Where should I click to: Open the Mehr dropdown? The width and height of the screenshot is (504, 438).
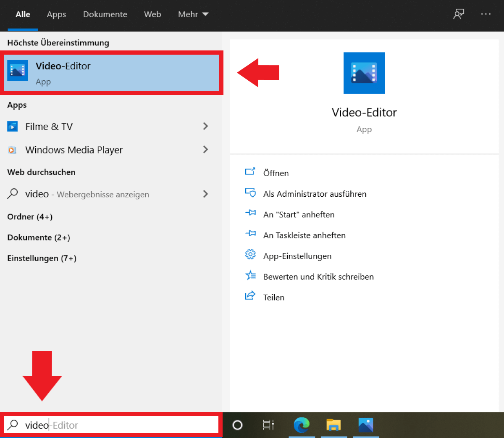coord(193,14)
